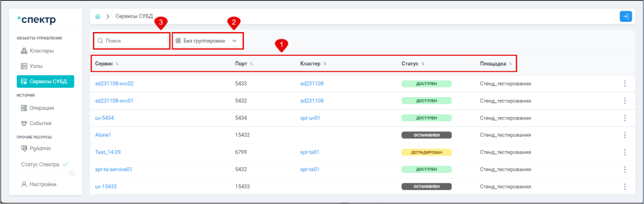Viewport: 644px width, 204px height.
Task: Open row actions menu for Test_14.09
Action: (x=625, y=152)
